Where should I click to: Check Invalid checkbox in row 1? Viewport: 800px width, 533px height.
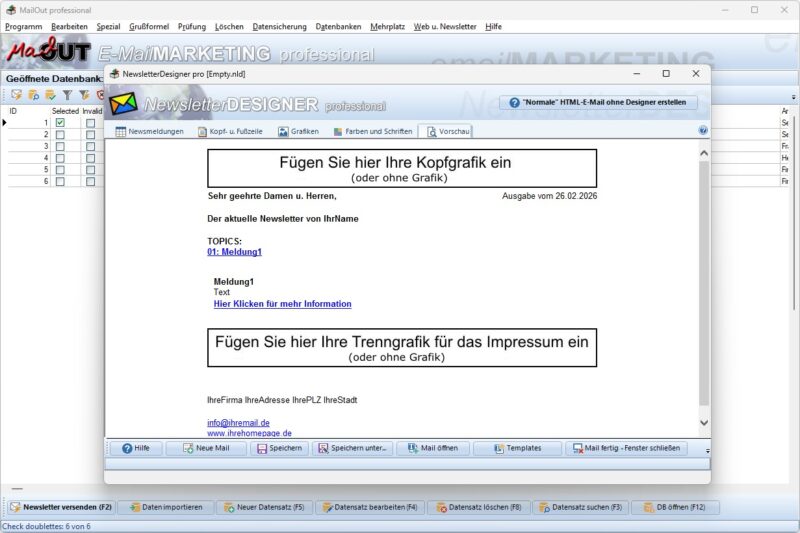[x=90, y=123]
